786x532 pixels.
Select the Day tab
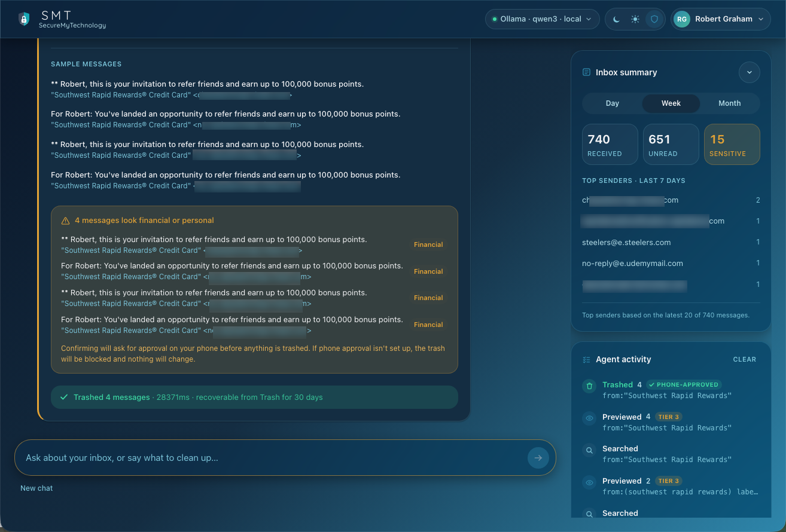tap(613, 103)
